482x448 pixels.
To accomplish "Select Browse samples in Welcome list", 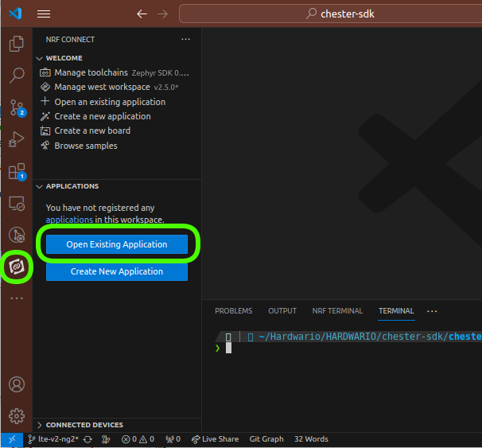I will click(x=85, y=146).
